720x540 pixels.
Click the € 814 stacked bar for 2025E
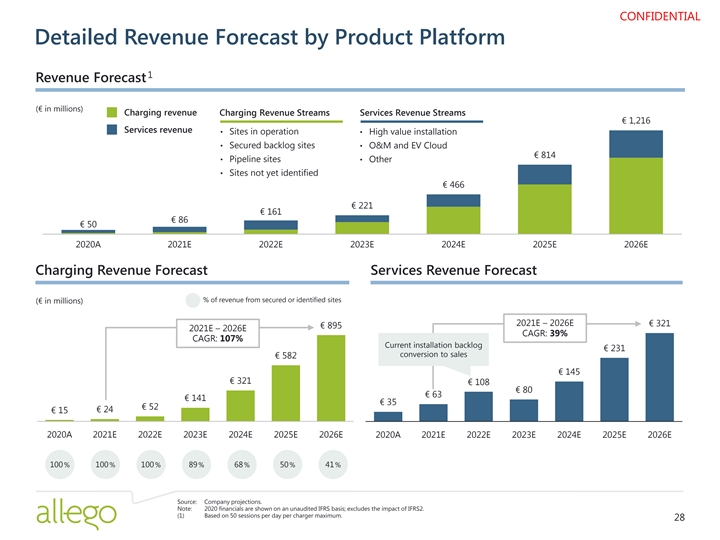545,198
